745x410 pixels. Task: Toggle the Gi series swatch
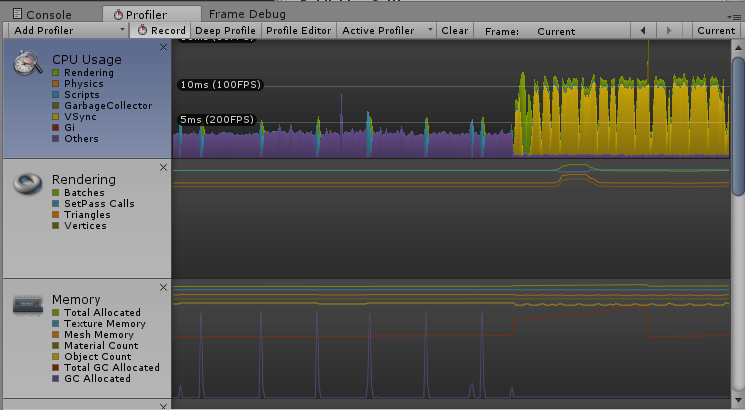click(x=56, y=127)
